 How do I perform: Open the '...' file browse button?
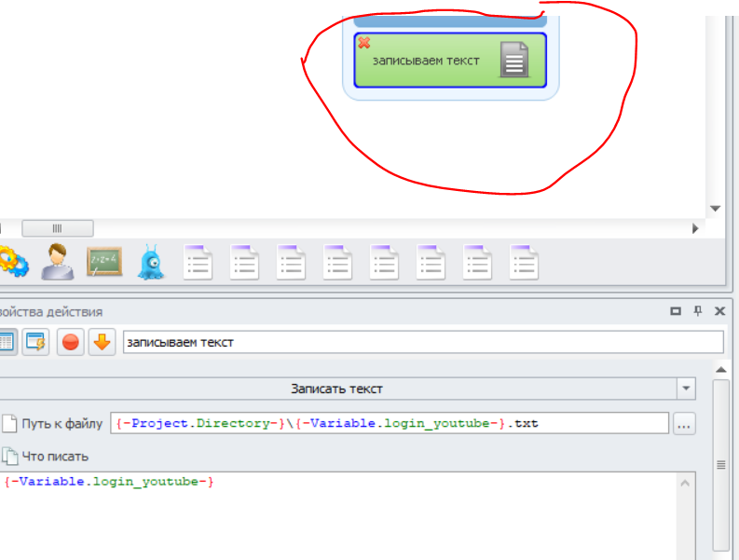click(684, 423)
